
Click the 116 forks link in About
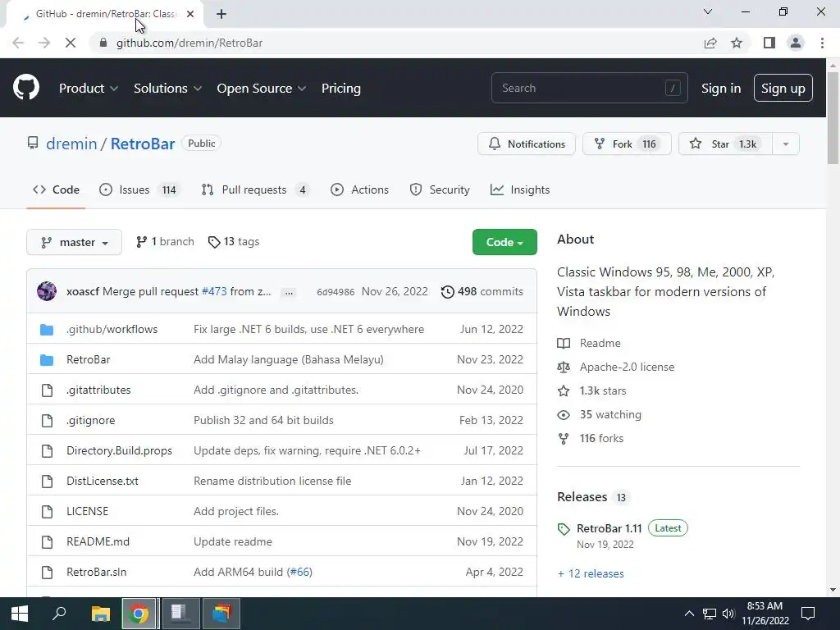coord(601,438)
